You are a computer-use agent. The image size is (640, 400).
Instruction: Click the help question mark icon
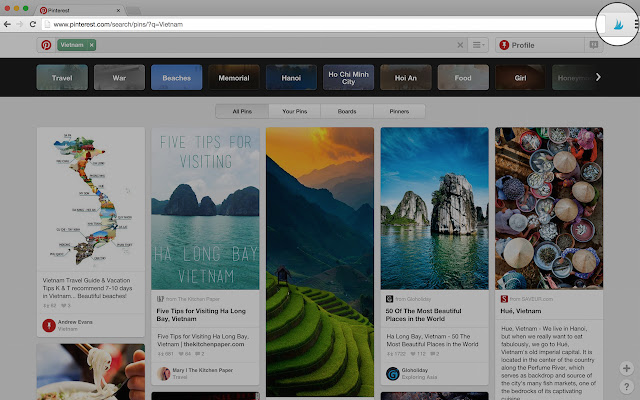point(625,386)
